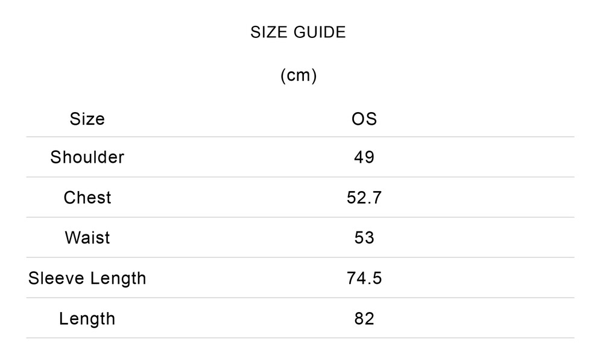Click the Shoulder row label
The image size is (603, 364).
(87, 157)
